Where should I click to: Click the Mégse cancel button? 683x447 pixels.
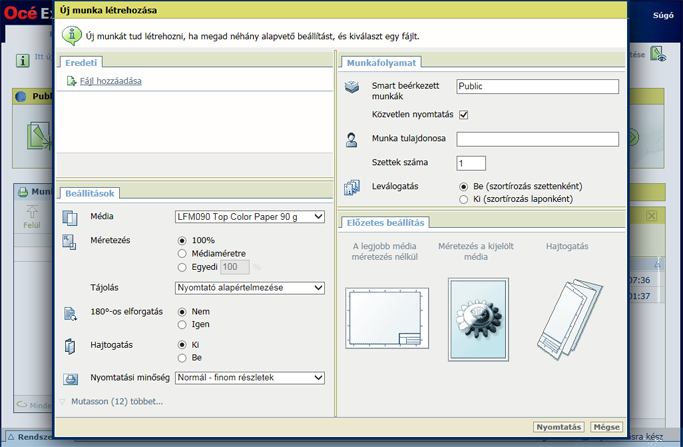tap(606, 427)
